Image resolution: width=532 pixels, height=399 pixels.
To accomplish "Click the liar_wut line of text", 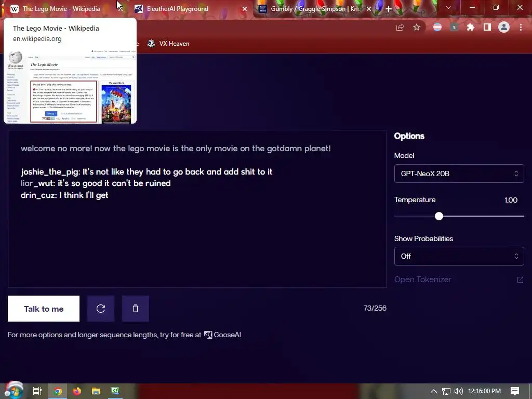I will (x=96, y=183).
